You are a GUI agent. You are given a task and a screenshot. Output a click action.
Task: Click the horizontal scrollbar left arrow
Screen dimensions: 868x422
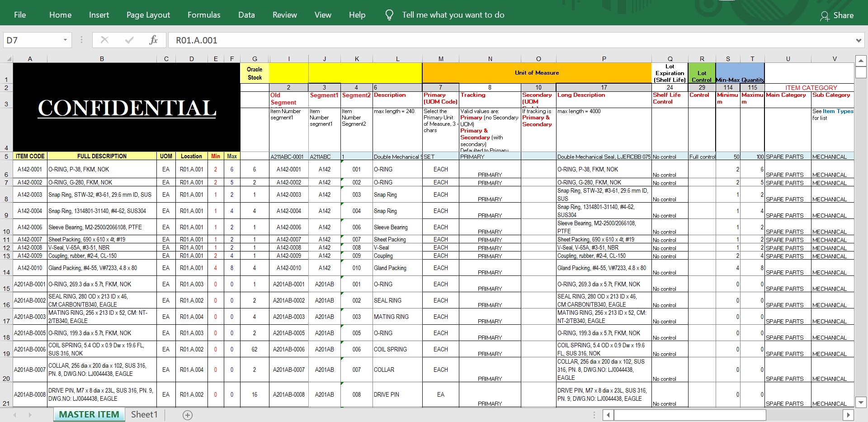click(x=609, y=415)
